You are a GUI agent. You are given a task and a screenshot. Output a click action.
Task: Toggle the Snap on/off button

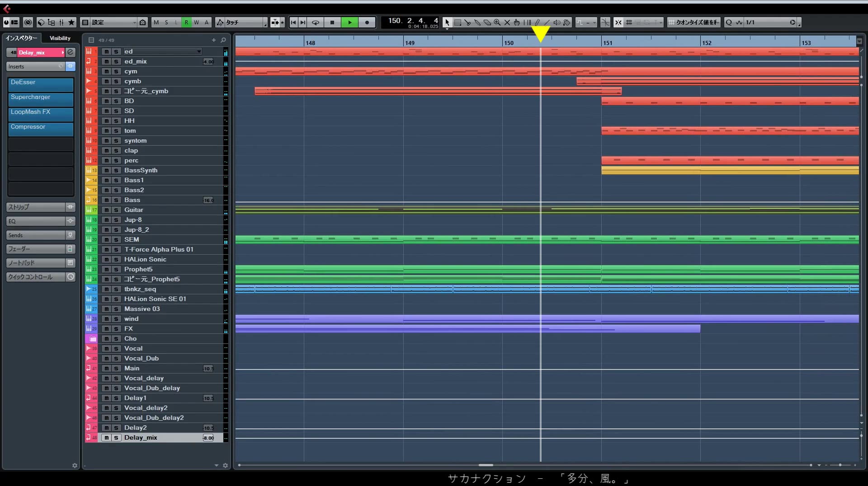618,22
